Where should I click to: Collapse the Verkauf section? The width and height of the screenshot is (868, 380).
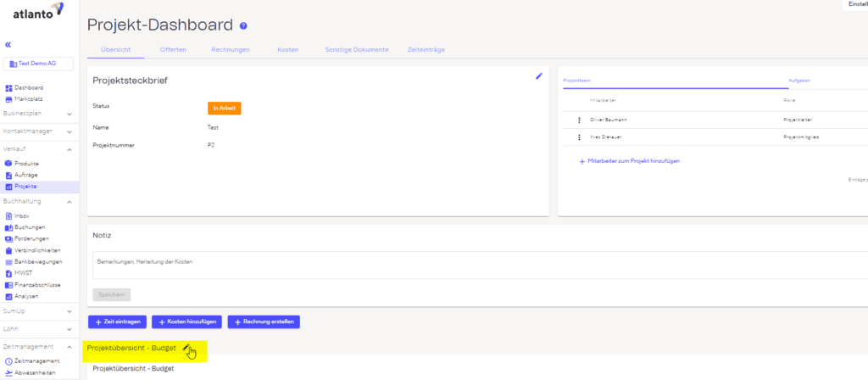69,149
